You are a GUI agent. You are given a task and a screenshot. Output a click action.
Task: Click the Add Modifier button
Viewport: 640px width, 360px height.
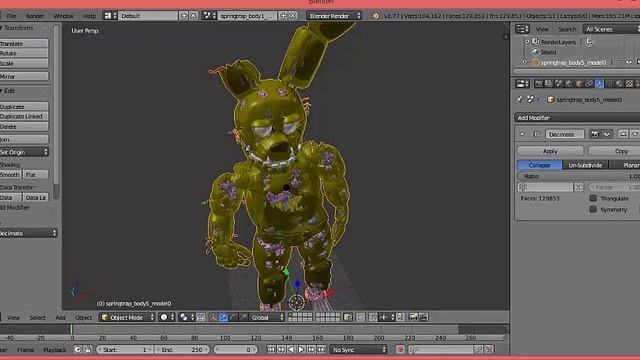pos(577,118)
